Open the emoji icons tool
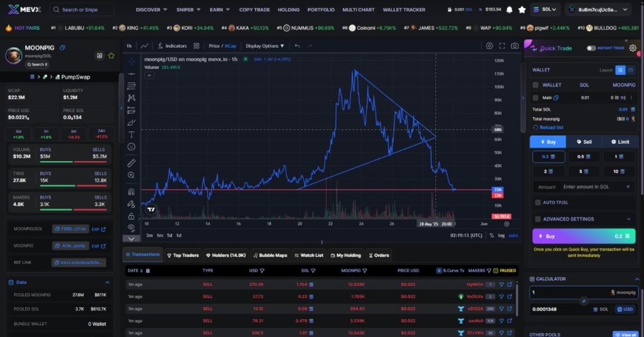 [x=131, y=146]
